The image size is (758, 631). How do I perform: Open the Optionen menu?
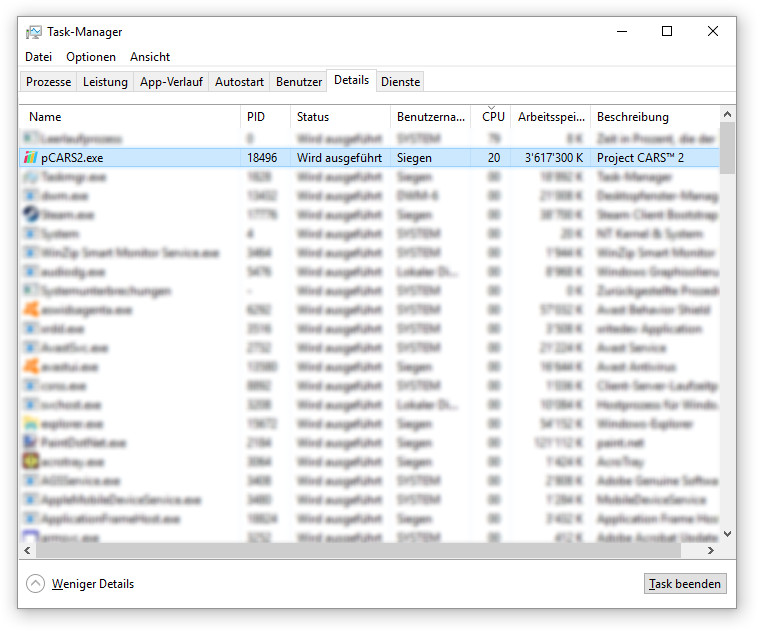pyautogui.click(x=91, y=57)
